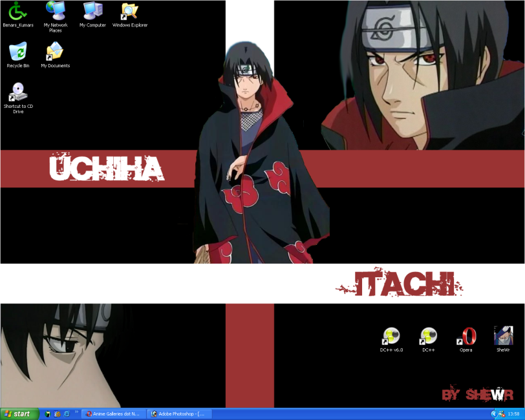Image resolution: width=525 pixels, height=420 pixels.
Task: Select Shortcut to CD Drive icon
Action: (x=18, y=98)
